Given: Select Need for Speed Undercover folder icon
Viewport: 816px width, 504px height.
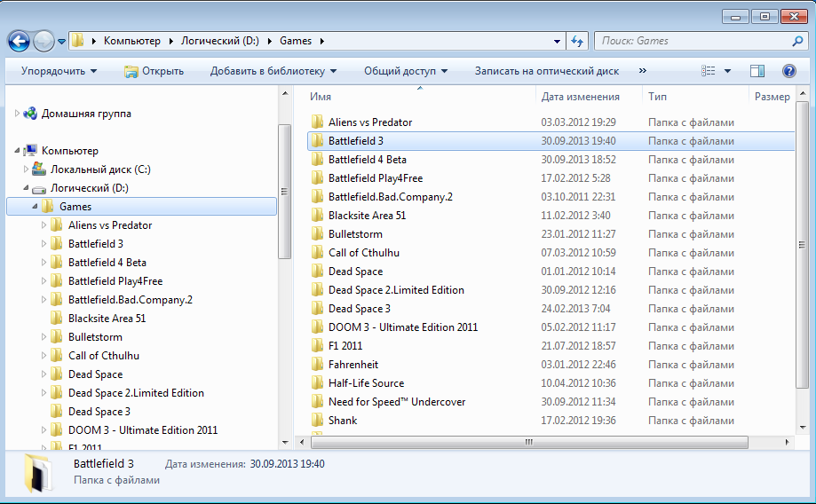Looking at the screenshot, I should pos(318,402).
